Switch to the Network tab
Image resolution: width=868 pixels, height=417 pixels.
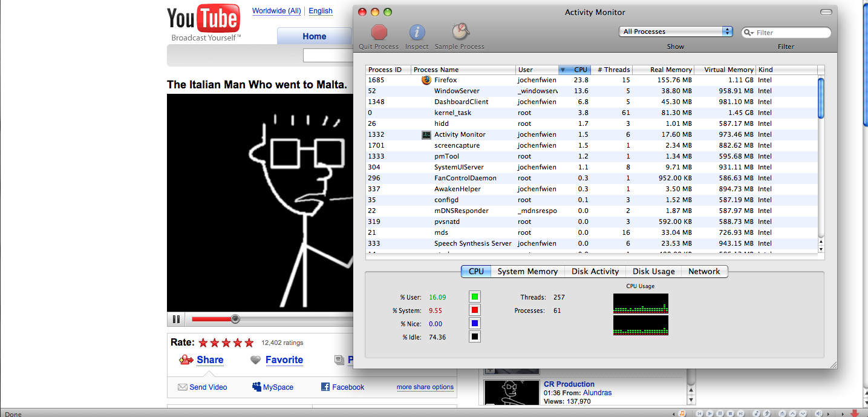[704, 271]
